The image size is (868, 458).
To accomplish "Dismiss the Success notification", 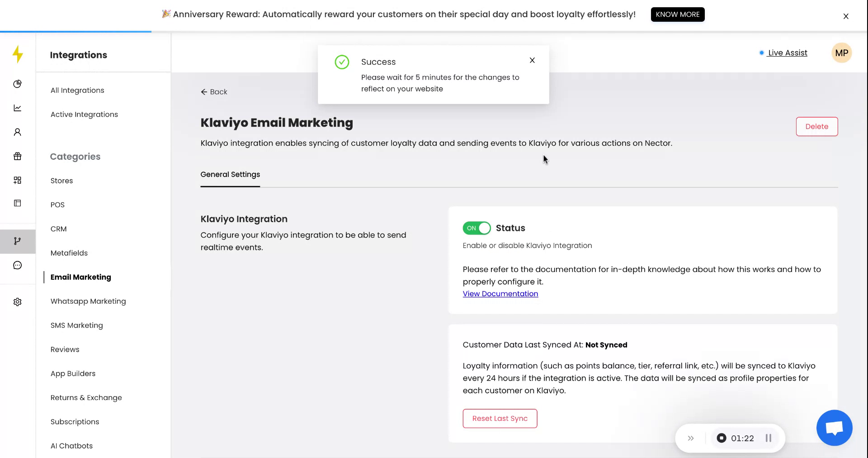I will tap(532, 60).
